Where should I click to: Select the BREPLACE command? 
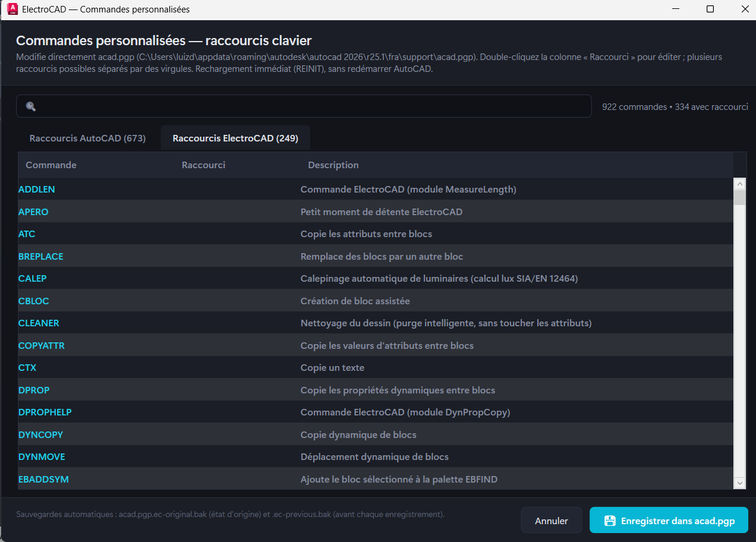click(41, 256)
